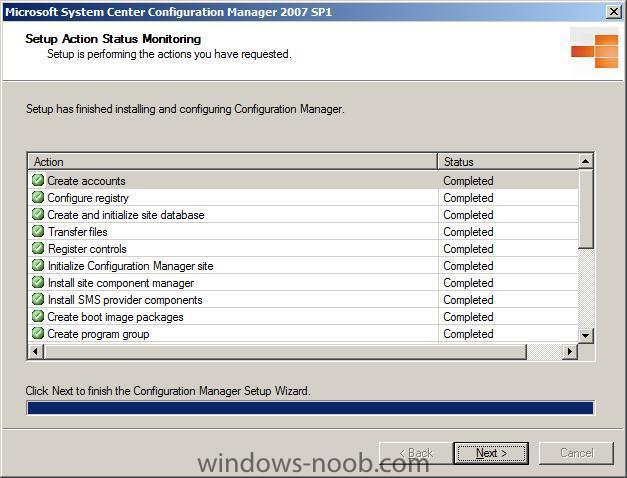Click Next to finish the wizard
627x478 pixels.
click(491, 453)
